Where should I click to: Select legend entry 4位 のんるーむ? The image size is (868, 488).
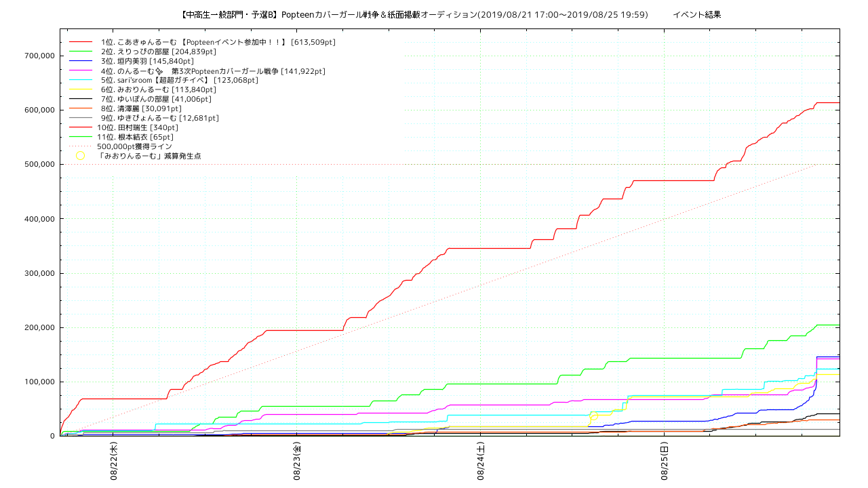pos(212,70)
